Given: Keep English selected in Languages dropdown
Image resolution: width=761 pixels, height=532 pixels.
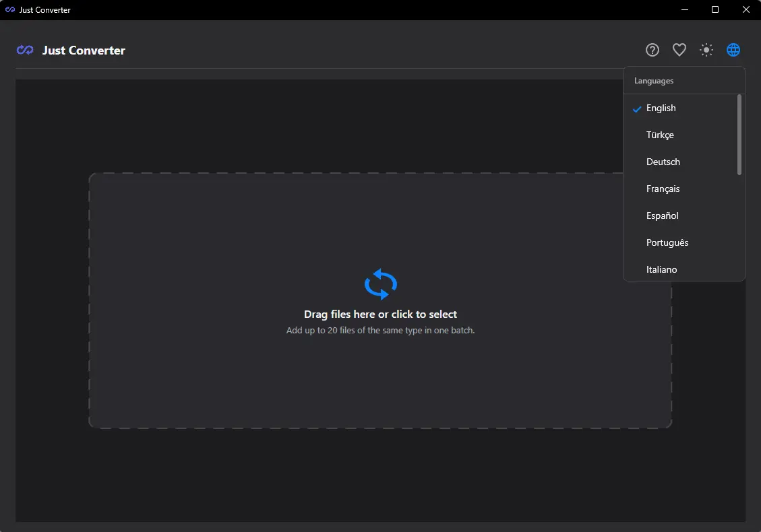Looking at the screenshot, I should coord(661,108).
